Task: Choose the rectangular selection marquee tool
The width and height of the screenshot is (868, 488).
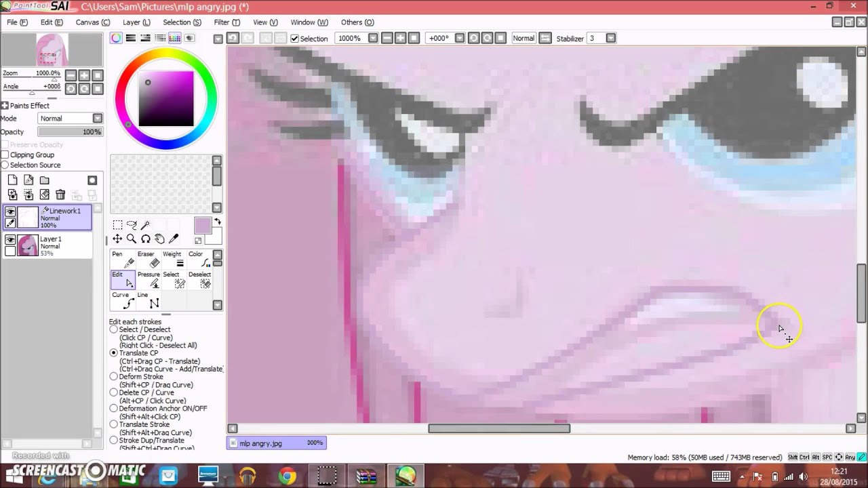Action: tap(117, 225)
